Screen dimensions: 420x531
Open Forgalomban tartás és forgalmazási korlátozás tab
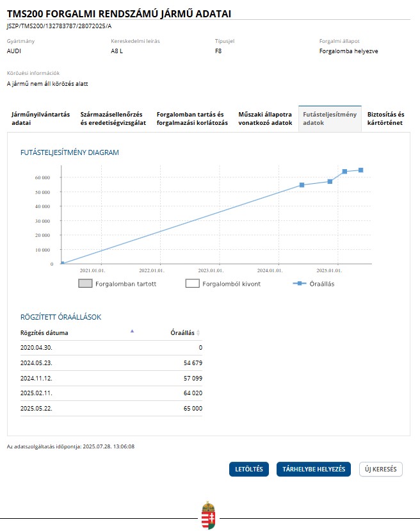click(192, 118)
